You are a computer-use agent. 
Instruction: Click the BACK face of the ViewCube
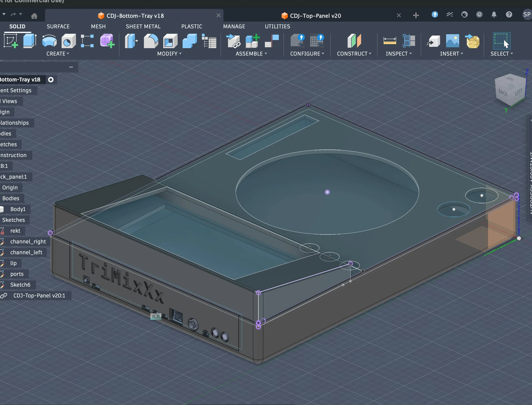point(503,93)
